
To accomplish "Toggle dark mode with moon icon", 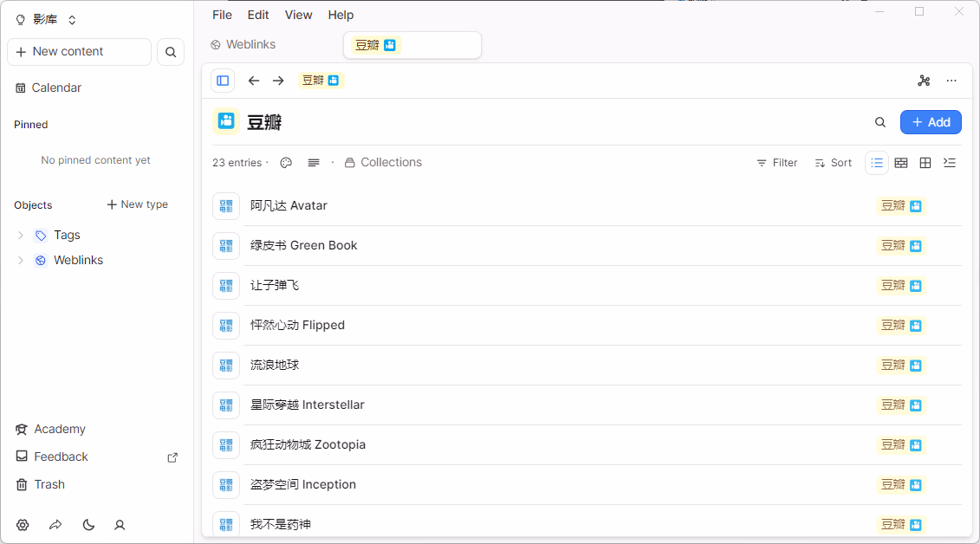I will point(88,525).
